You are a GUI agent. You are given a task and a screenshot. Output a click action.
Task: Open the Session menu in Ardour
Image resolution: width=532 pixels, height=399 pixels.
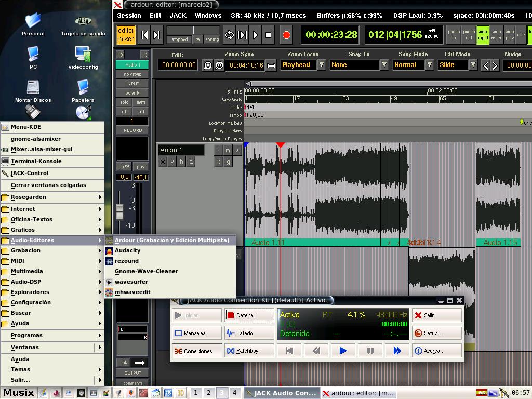129,16
